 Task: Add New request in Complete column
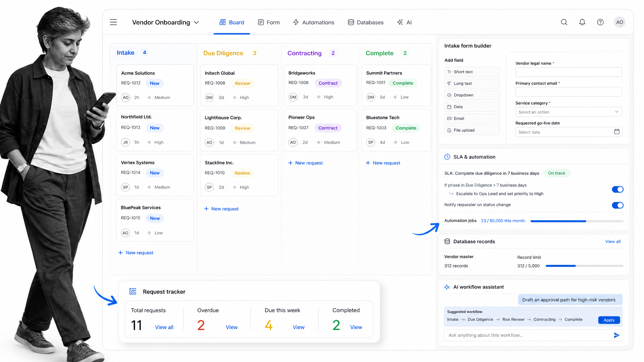click(x=383, y=163)
